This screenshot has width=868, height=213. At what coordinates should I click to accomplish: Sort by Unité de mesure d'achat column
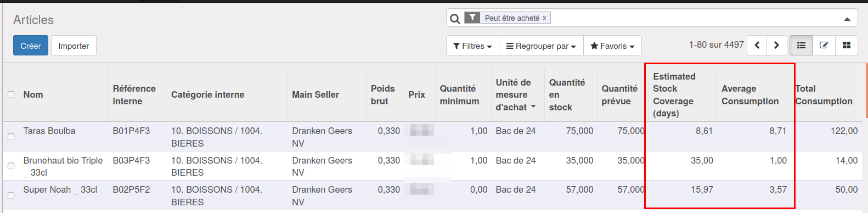pyautogui.click(x=516, y=94)
